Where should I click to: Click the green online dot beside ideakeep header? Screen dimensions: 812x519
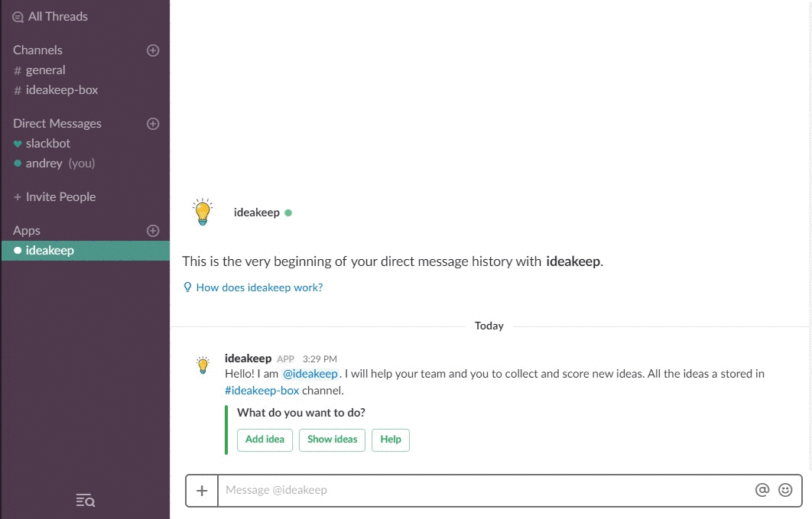tap(288, 212)
